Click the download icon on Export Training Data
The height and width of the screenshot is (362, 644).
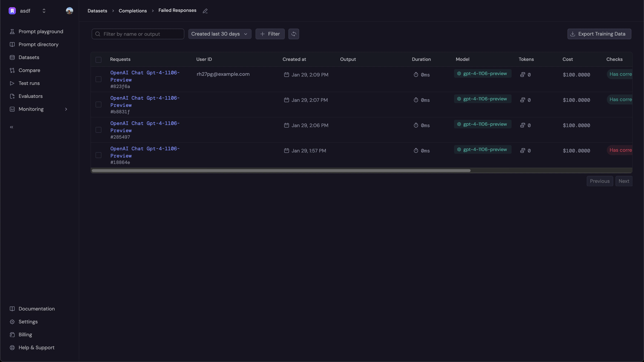[573, 34]
